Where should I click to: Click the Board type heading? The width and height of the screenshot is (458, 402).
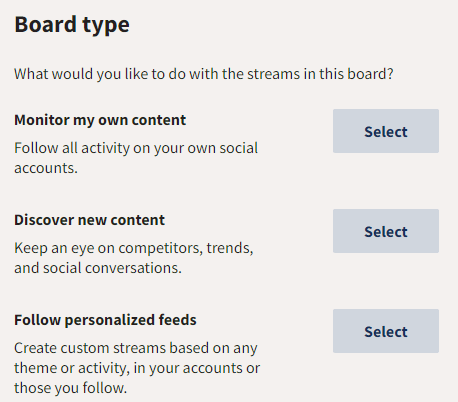[x=72, y=25]
